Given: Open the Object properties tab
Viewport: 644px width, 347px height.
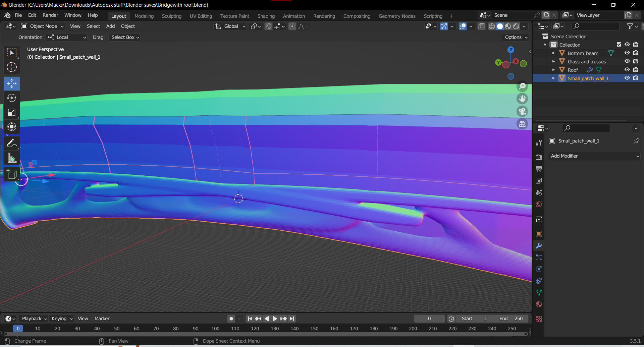Looking at the screenshot, I should [539, 234].
